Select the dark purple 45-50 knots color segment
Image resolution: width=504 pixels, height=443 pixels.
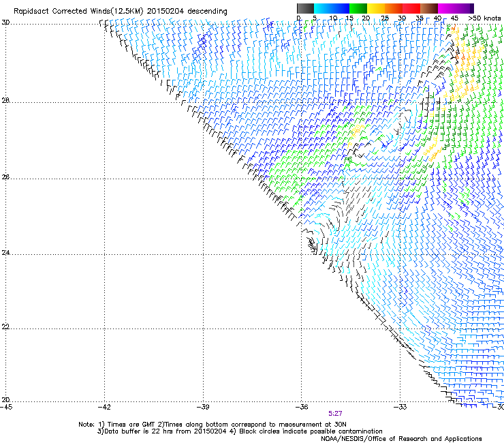pyautogui.click(x=464, y=8)
